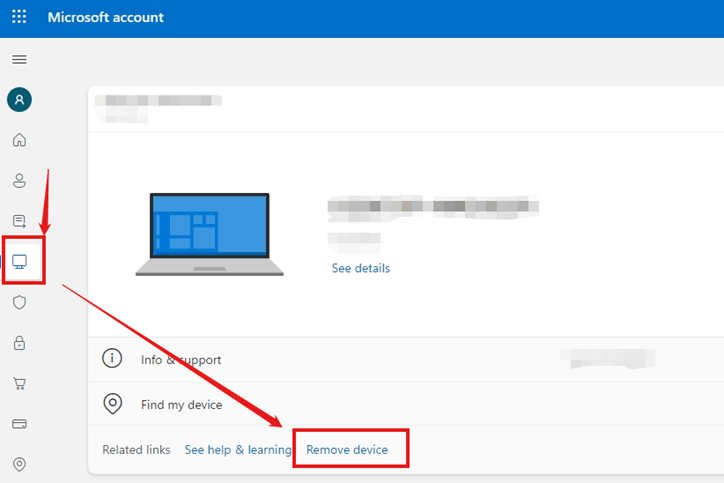The height and width of the screenshot is (483, 724).
Task: Open the Microsoft apps launcher grid
Action: point(19,17)
